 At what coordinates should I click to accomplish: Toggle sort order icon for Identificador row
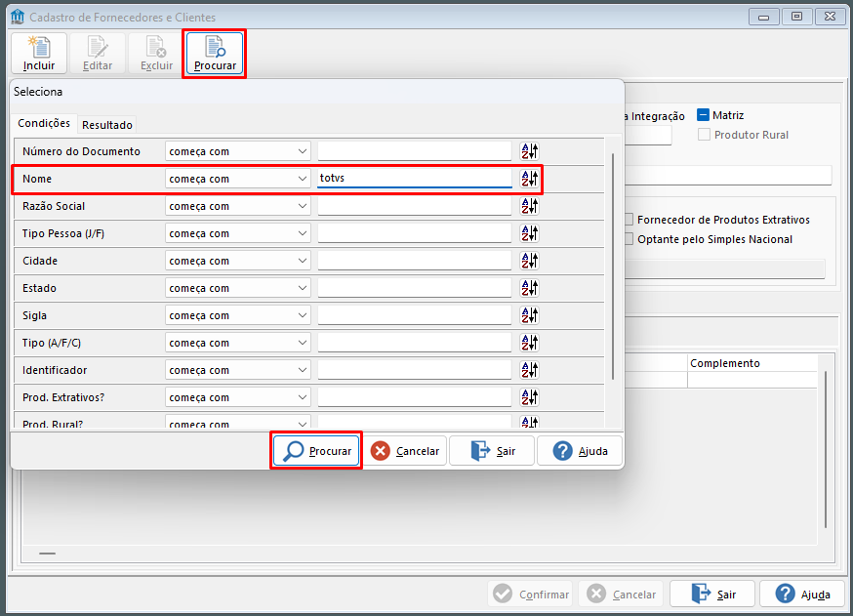[529, 370]
